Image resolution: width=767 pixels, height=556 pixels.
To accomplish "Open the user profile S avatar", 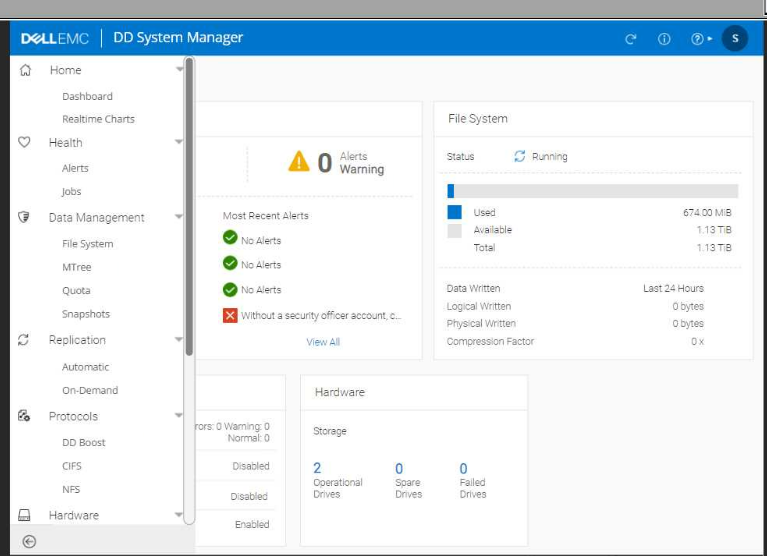I will point(734,39).
